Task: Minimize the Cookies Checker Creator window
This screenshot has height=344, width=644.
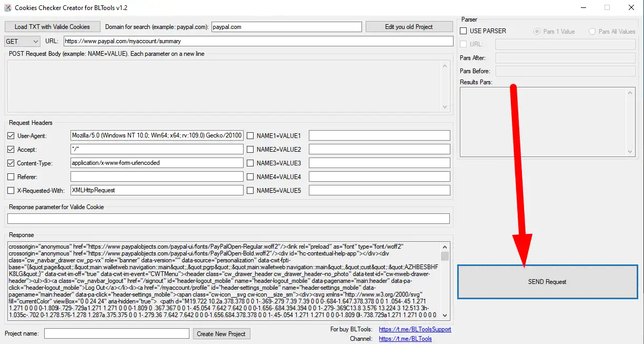Action: (583, 8)
